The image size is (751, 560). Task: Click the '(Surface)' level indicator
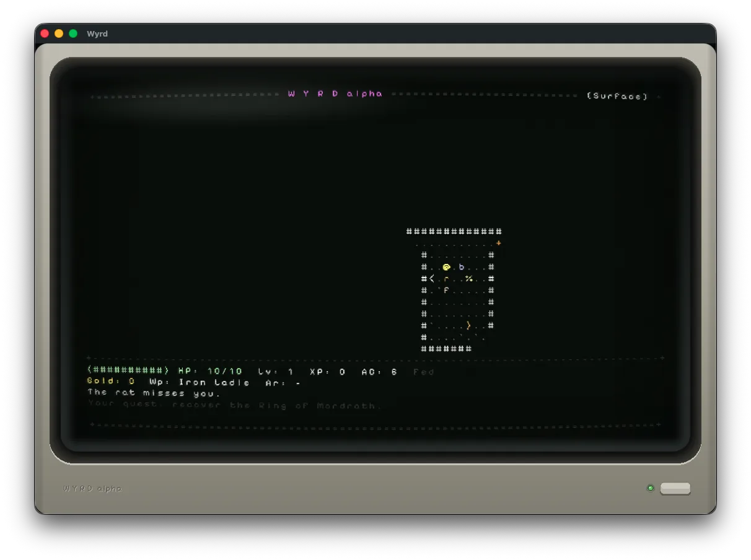point(617,96)
